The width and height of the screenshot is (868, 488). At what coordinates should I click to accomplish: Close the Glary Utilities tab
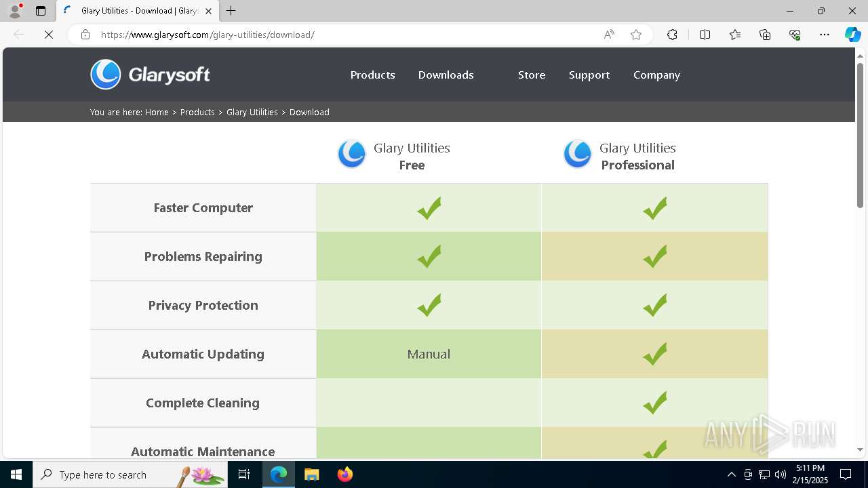click(208, 11)
